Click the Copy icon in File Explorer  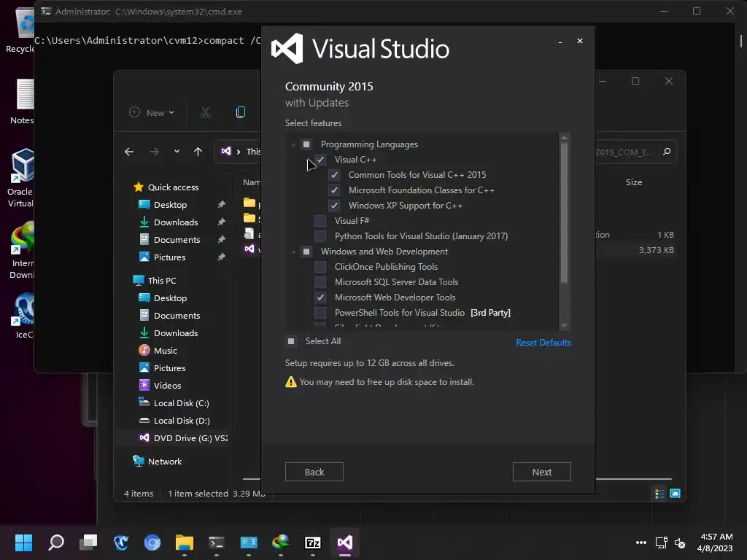pyautogui.click(x=241, y=112)
